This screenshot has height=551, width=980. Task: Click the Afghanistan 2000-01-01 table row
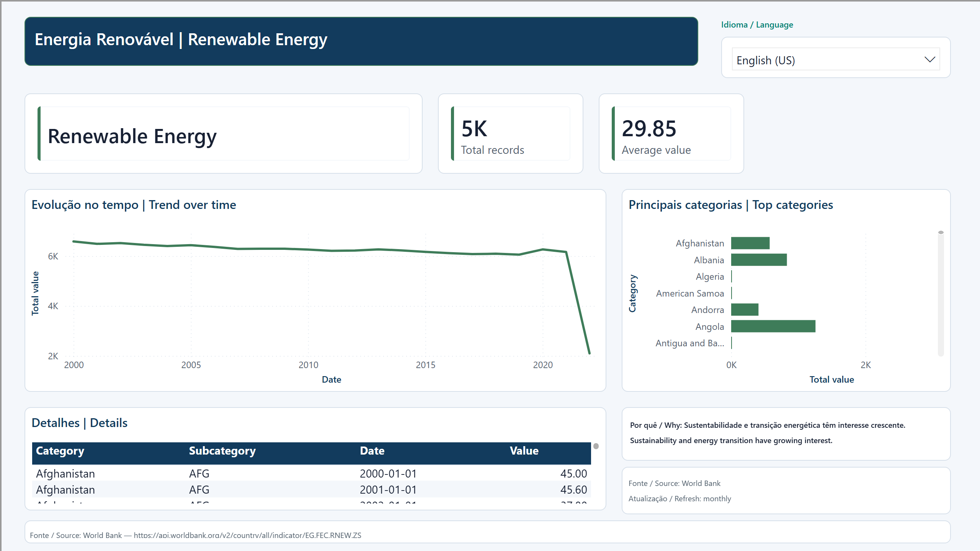coord(311,473)
